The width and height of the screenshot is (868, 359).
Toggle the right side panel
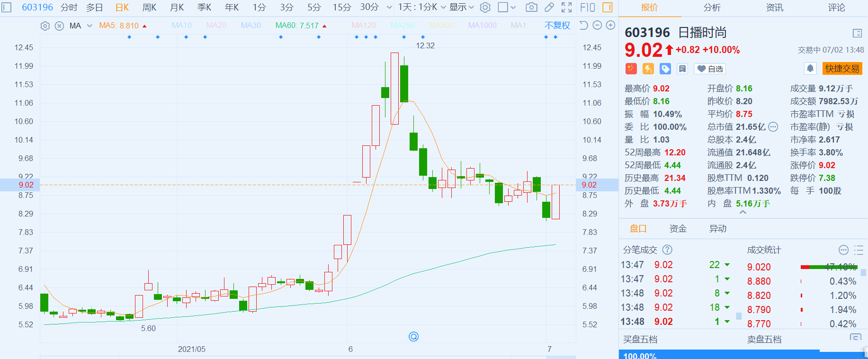tap(608, 7)
